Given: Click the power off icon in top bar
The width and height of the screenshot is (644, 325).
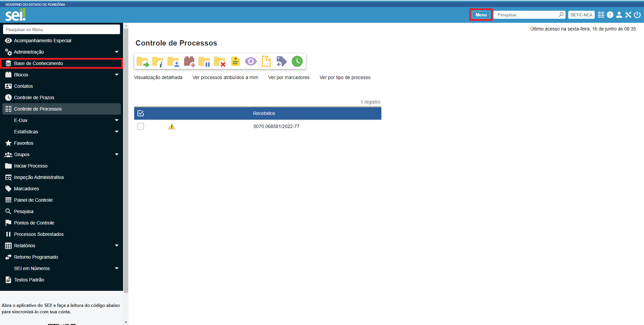Looking at the screenshot, I should pyautogui.click(x=638, y=15).
